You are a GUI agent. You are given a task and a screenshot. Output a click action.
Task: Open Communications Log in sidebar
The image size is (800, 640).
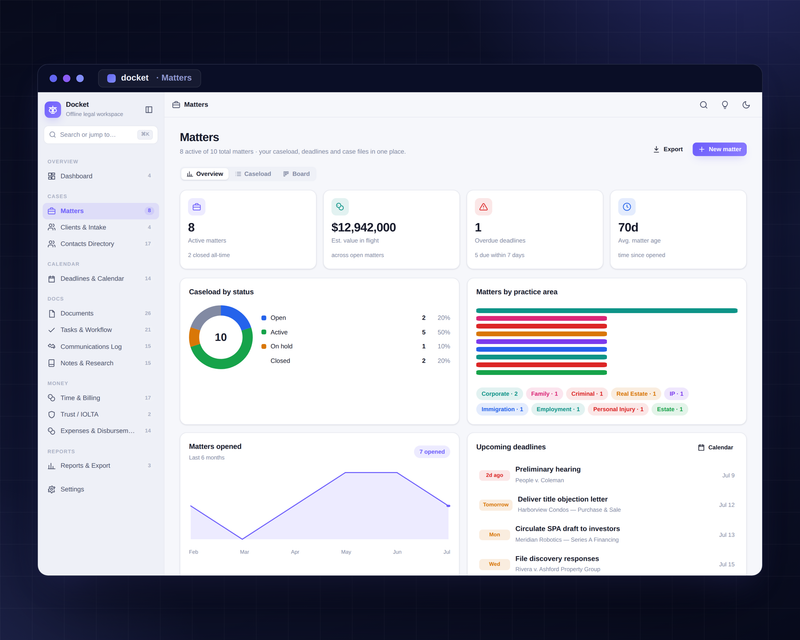tap(101, 347)
